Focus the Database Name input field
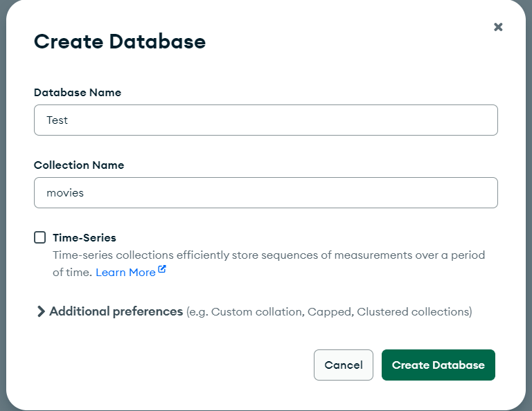This screenshot has height=411, width=532. coord(265,120)
